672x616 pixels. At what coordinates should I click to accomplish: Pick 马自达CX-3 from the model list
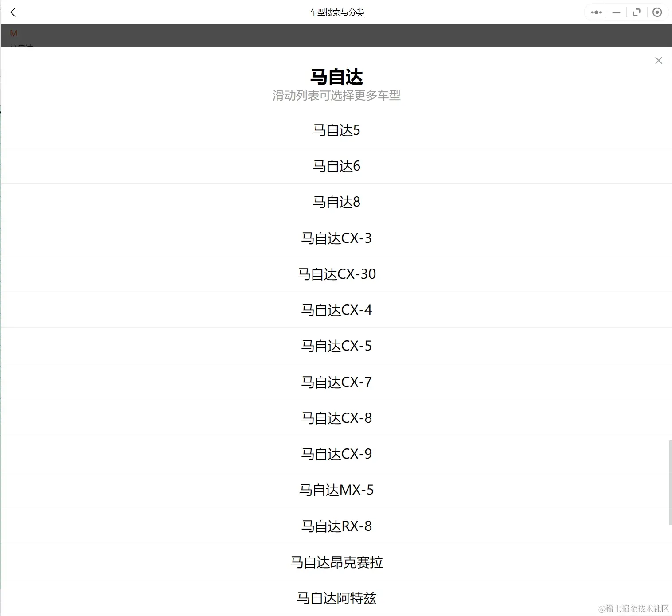tap(336, 238)
